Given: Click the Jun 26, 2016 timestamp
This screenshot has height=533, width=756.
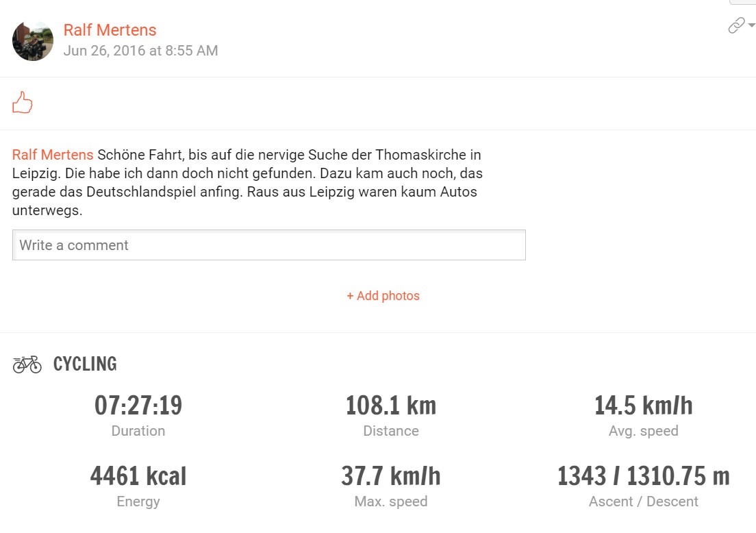Looking at the screenshot, I should point(140,51).
